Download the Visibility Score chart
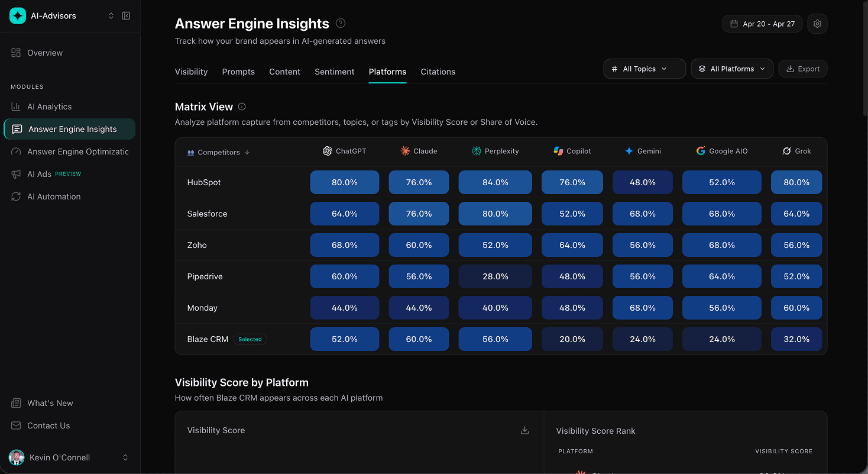Viewport: 868px width, 474px height. 524,430
